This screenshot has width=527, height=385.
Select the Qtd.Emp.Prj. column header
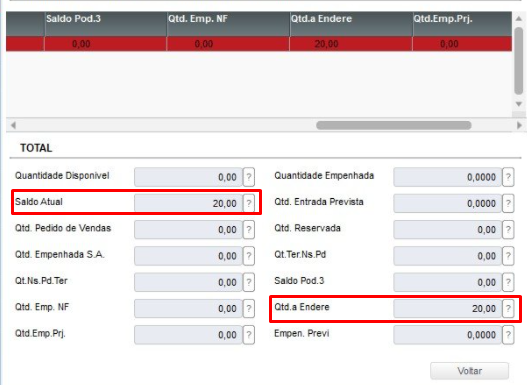(462, 24)
